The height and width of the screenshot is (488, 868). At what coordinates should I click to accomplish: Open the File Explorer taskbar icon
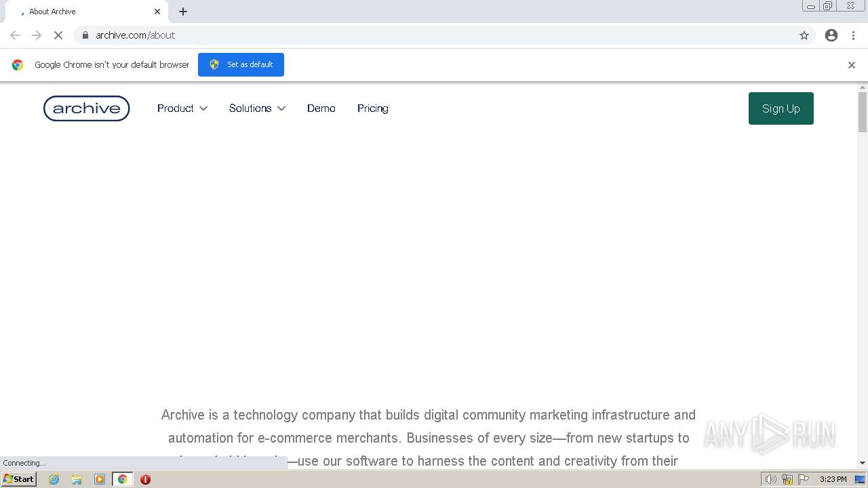click(x=77, y=479)
